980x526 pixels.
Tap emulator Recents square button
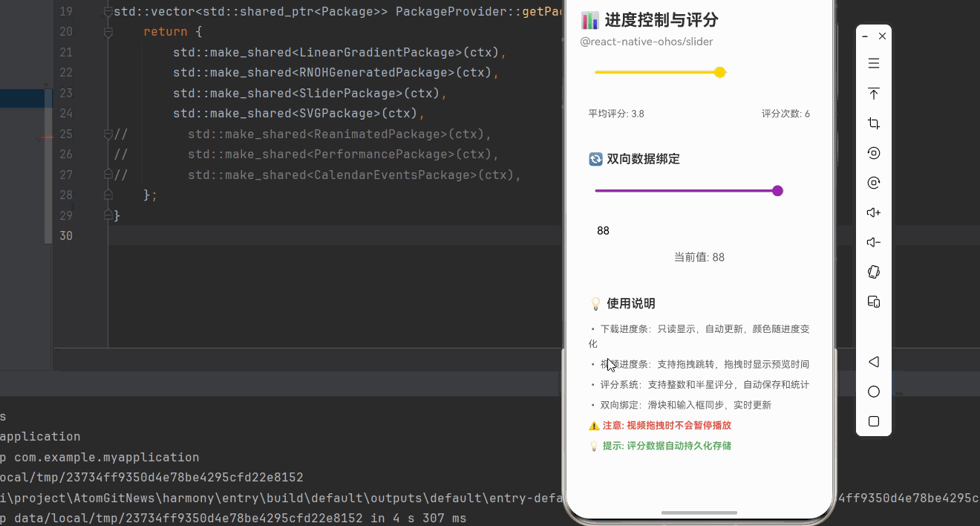pos(874,421)
